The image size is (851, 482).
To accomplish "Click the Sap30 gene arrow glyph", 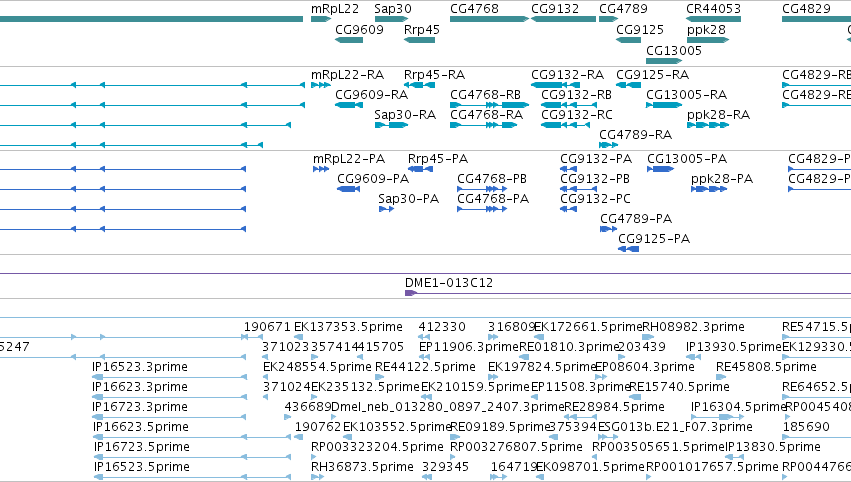I will tap(391, 19).
